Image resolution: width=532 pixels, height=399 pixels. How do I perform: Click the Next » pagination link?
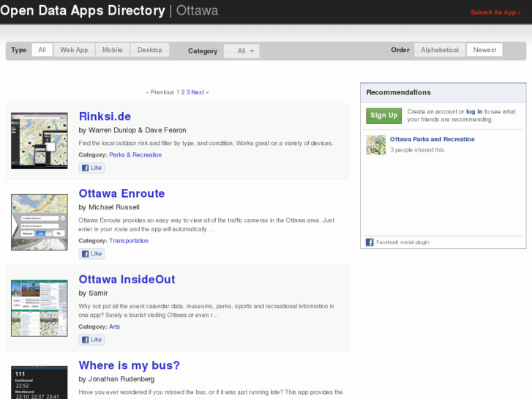(200, 92)
